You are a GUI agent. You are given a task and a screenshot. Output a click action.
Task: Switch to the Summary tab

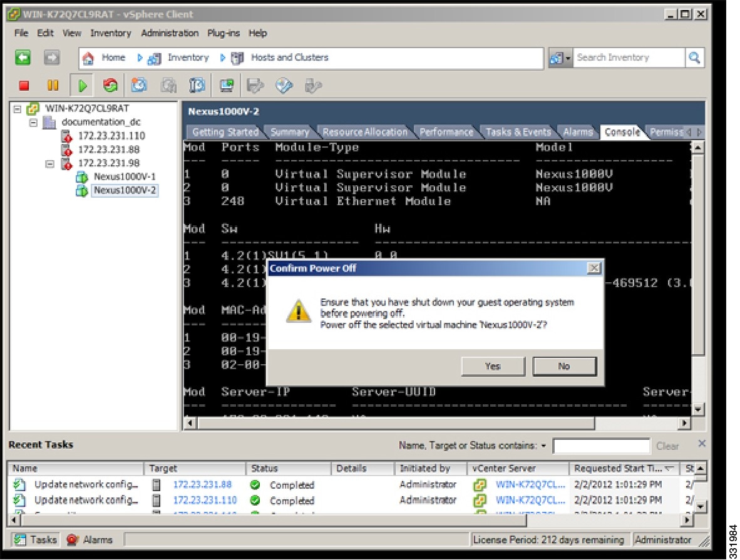pos(289,132)
